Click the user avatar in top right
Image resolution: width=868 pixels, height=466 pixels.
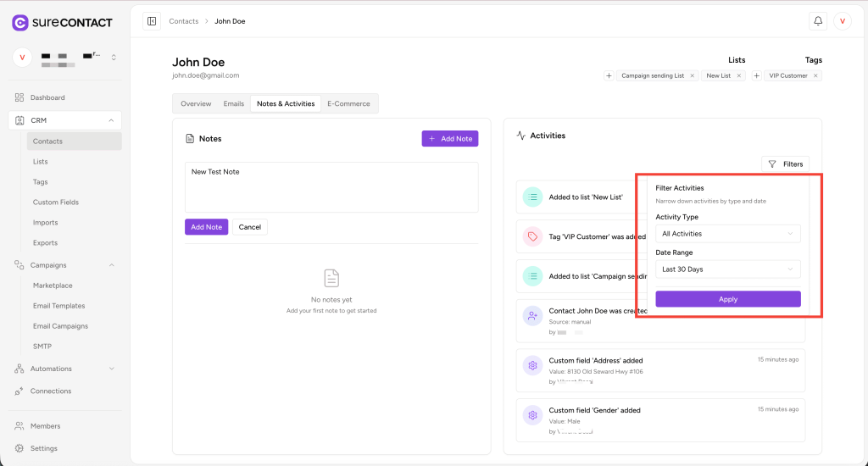click(842, 21)
